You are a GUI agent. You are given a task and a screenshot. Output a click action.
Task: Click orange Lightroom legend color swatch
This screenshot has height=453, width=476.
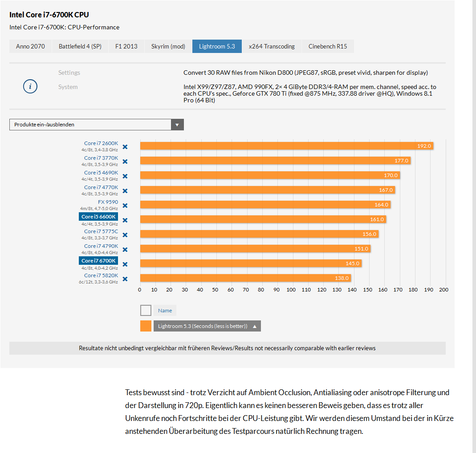point(146,326)
